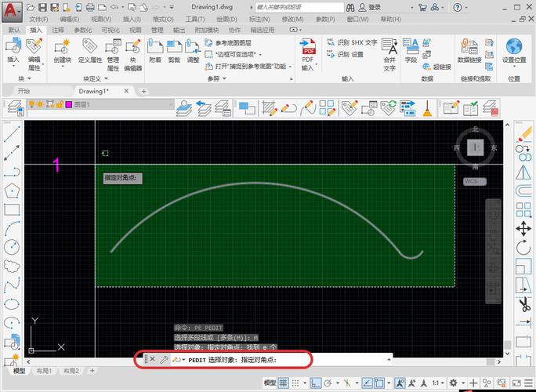Click the Move tool in right toolbar
Image resolution: width=536 pixels, height=392 pixels.
pos(523,228)
